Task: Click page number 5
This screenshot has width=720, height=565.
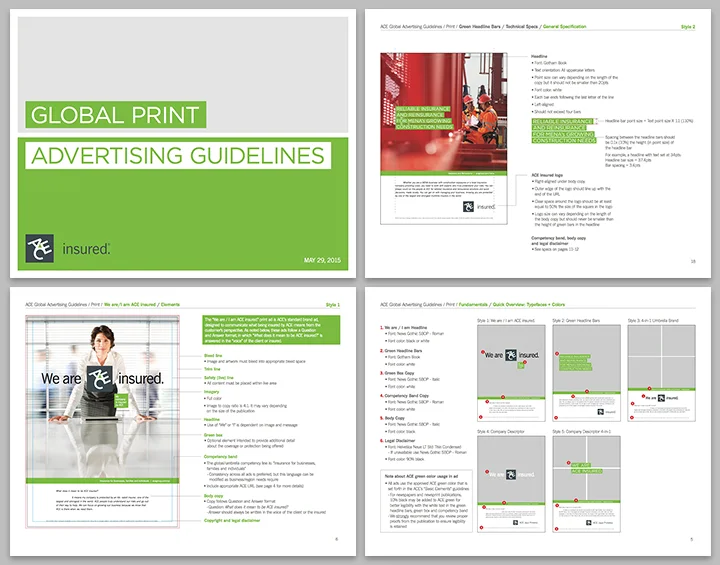Action: point(692,539)
